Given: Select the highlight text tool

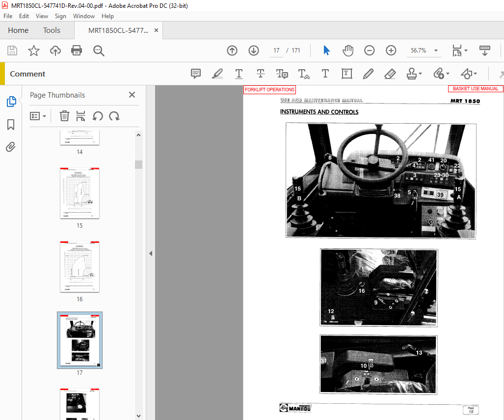Looking at the screenshot, I should coord(217,74).
